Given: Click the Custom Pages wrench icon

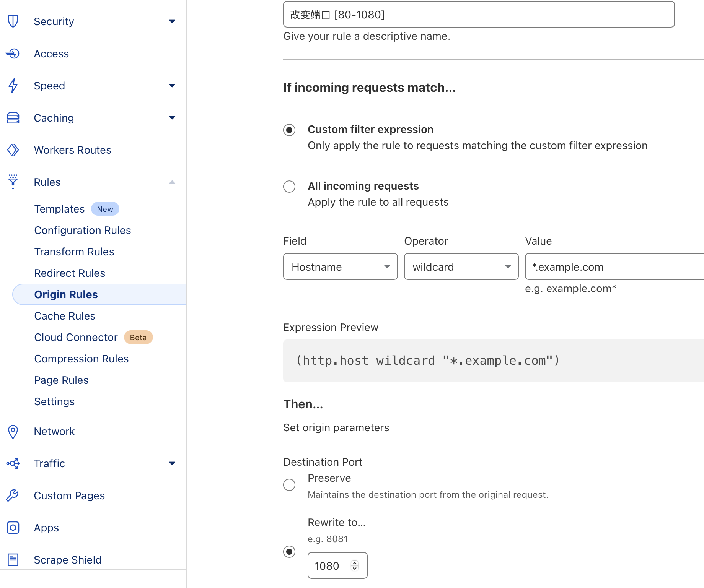Looking at the screenshot, I should click(13, 495).
